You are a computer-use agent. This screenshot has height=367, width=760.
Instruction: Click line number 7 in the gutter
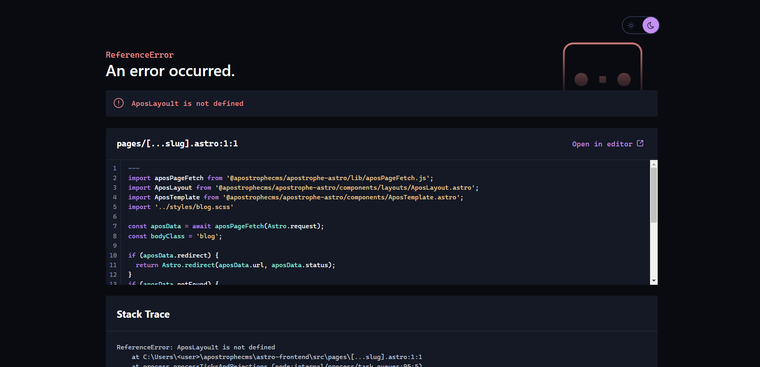pos(114,226)
